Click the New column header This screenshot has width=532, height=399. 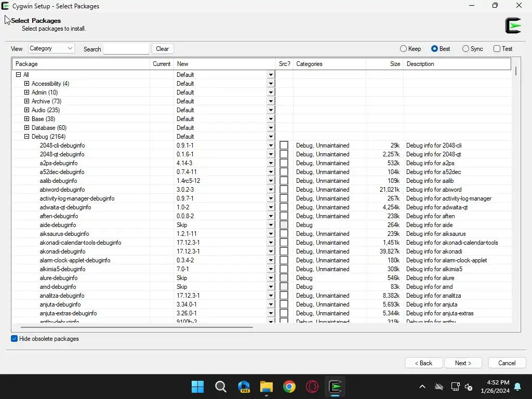pyautogui.click(x=224, y=64)
